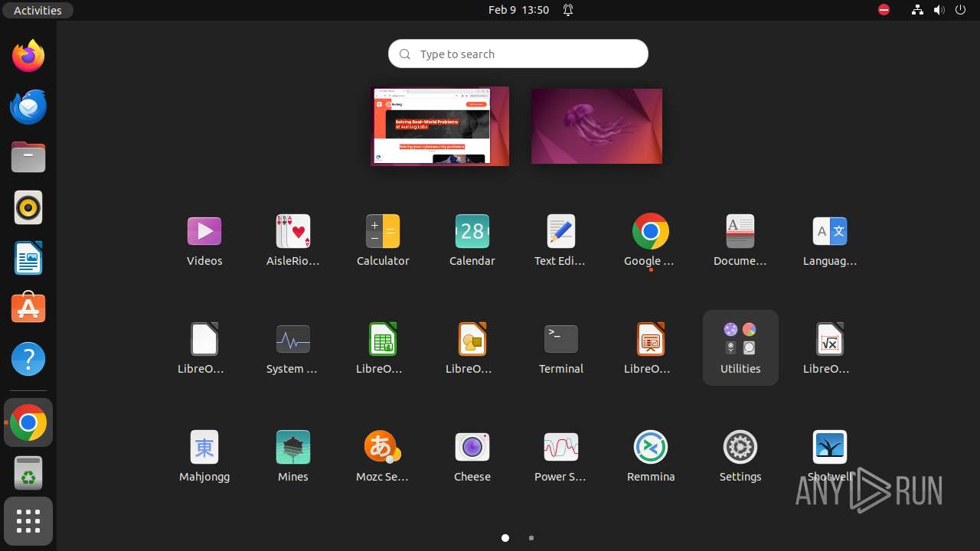Open LibreOffice Impress presentation icon
980x551 pixels.
pos(651,348)
